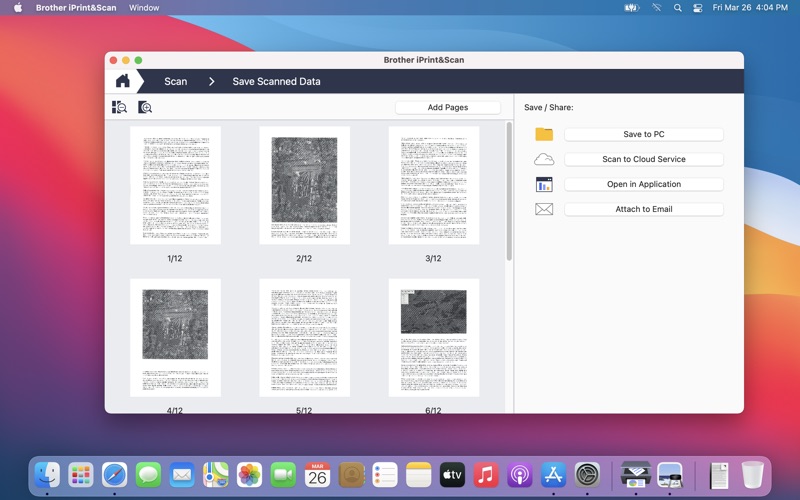Open Apple TV in the dock
800x500 pixels.
point(453,475)
